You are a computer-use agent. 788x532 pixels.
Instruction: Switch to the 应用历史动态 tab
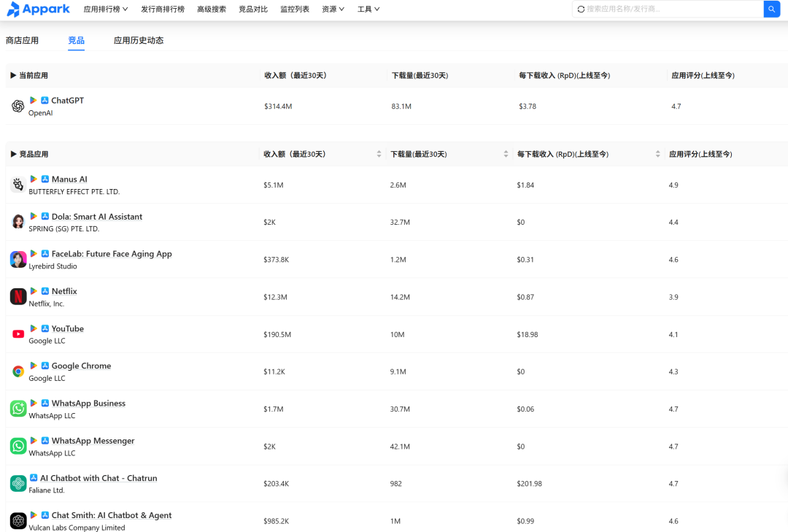pyautogui.click(x=139, y=40)
